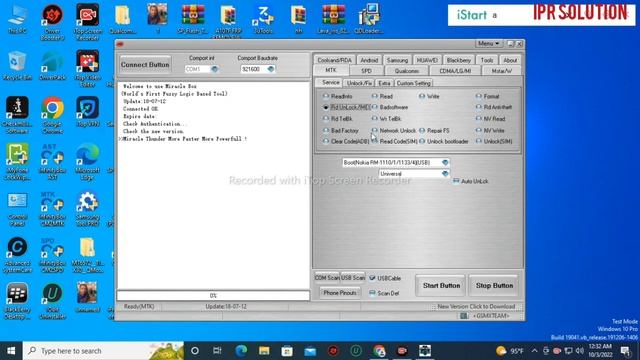Open the Qualcomm folder on desktop
Screen dimensions: 640x360
(122, 19)
